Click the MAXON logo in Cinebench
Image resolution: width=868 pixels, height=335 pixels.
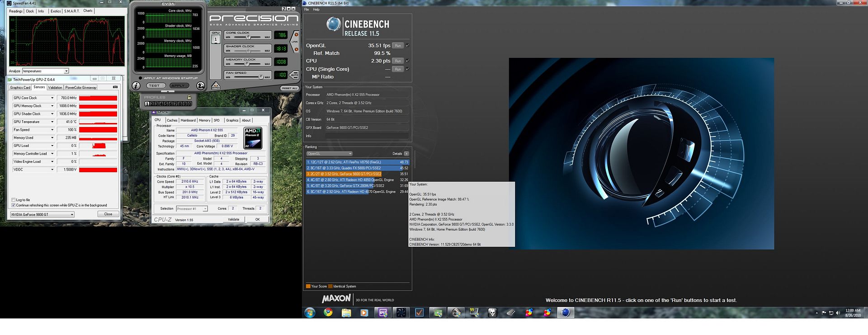coord(336,298)
